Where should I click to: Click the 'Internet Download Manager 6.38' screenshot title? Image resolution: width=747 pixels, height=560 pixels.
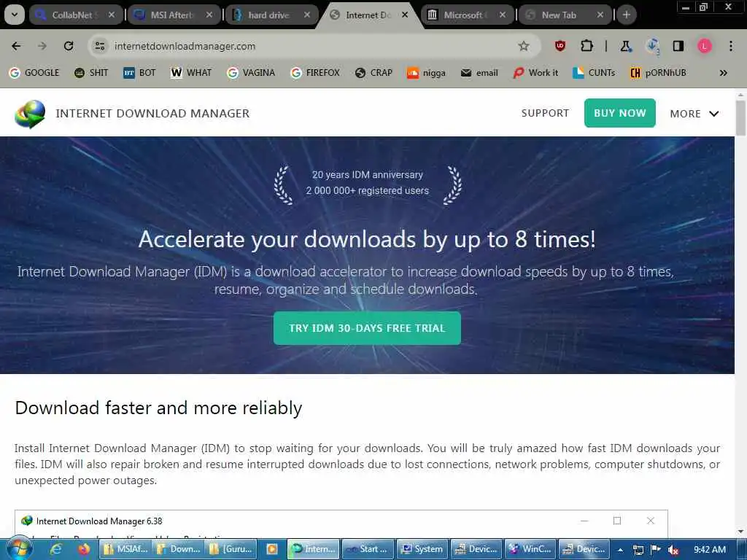pyautogui.click(x=99, y=521)
